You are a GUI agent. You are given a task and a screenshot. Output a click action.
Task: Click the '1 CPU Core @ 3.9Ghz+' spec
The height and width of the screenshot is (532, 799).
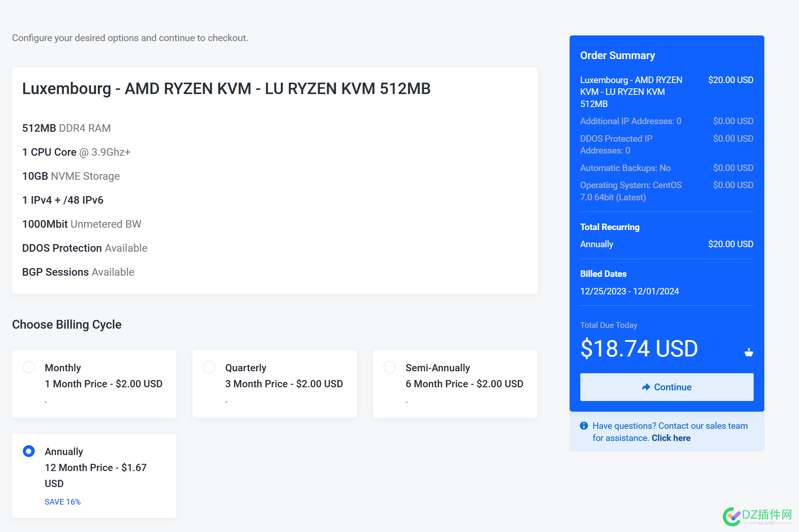coord(76,152)
